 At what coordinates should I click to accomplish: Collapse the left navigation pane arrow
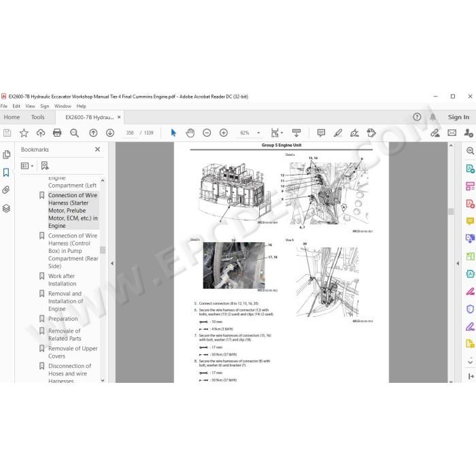tap(112, 263)
